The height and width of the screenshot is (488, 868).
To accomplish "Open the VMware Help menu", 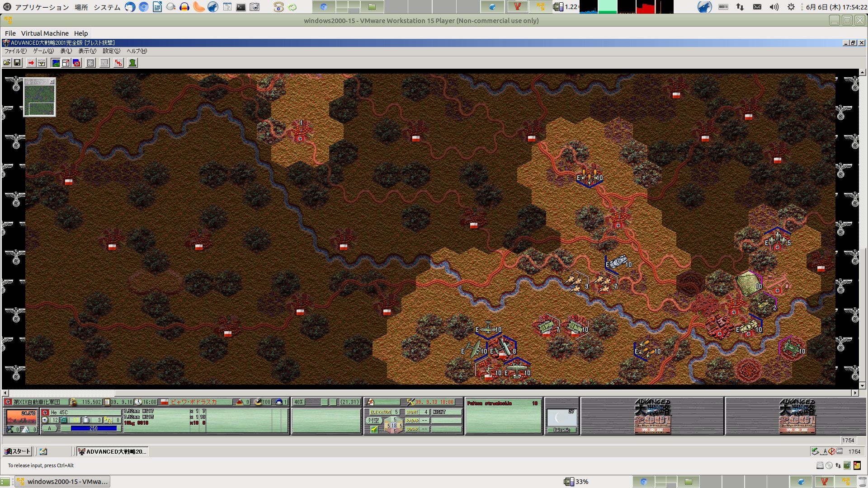I will tap(81, 33).
